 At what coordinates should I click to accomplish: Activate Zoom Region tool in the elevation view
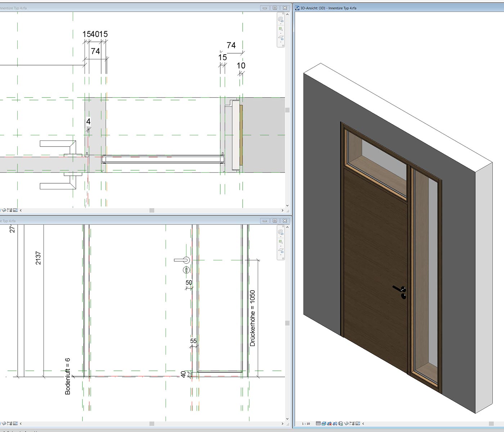[281, 242]
